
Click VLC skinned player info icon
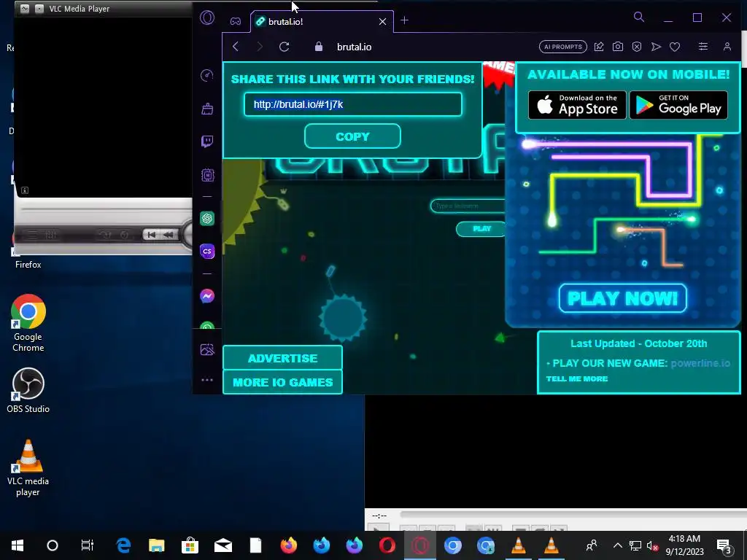pos(25,190)
